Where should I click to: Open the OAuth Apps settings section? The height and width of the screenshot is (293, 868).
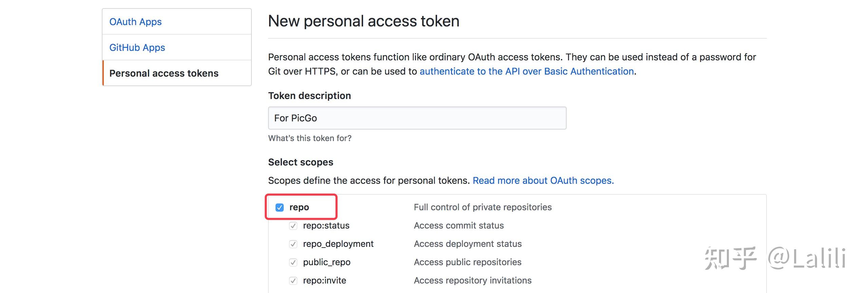(135, 21)
